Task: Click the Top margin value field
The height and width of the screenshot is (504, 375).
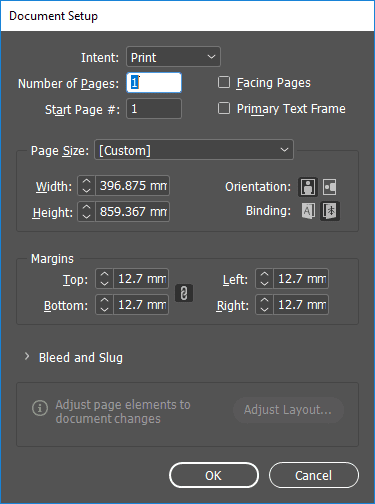Action: (x=141, y=279)
